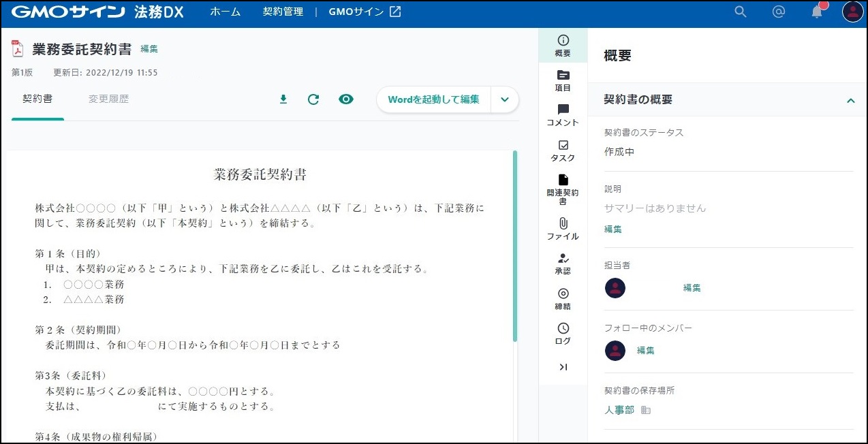The width and height of the screenshot is (868, 444).
Task: Switch to the 契約書 tab
Action: click(x=37, y=99)
